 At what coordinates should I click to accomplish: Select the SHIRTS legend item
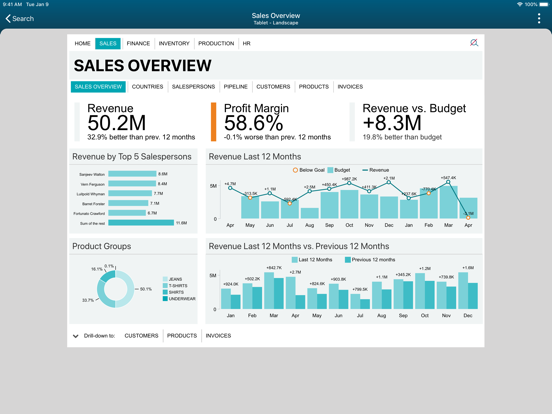pos(173,292)
